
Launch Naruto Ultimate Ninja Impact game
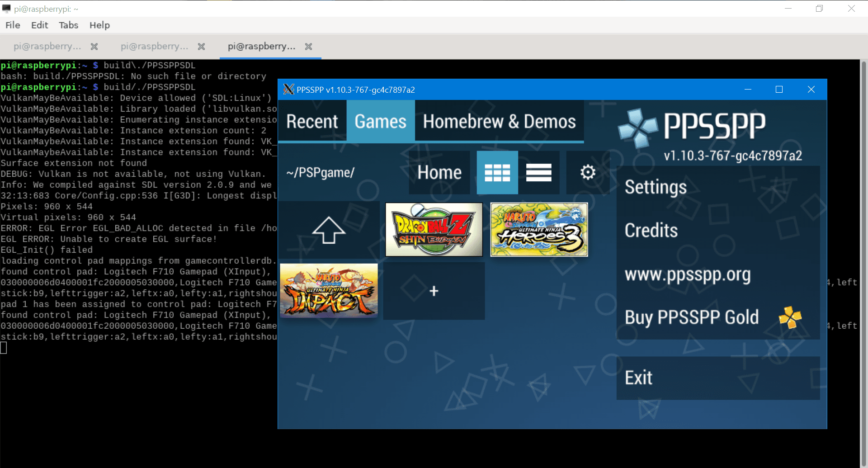329,290
